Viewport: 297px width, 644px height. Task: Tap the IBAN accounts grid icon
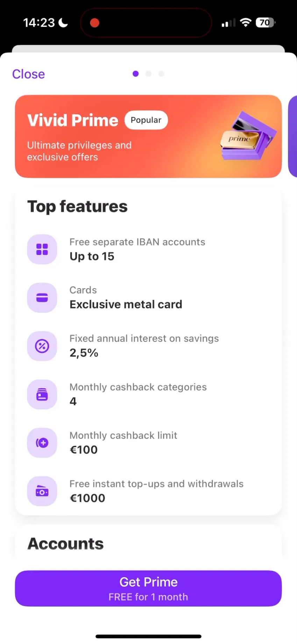[42, 249]
